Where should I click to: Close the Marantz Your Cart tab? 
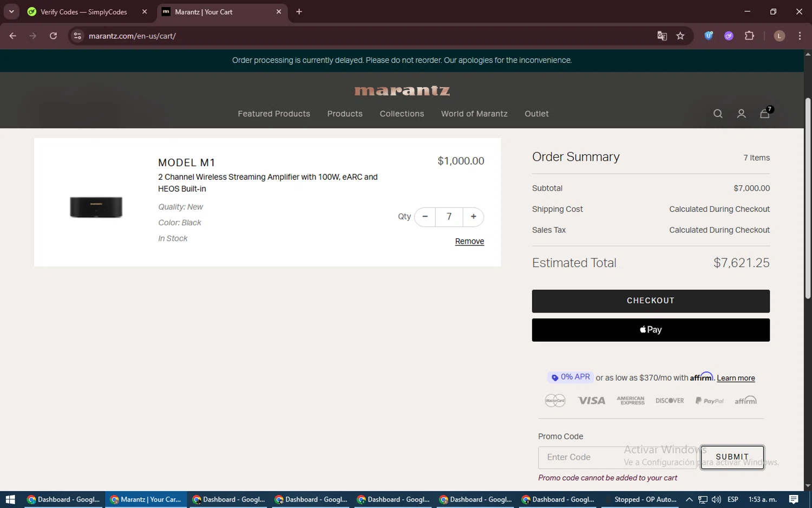(279, 12)
